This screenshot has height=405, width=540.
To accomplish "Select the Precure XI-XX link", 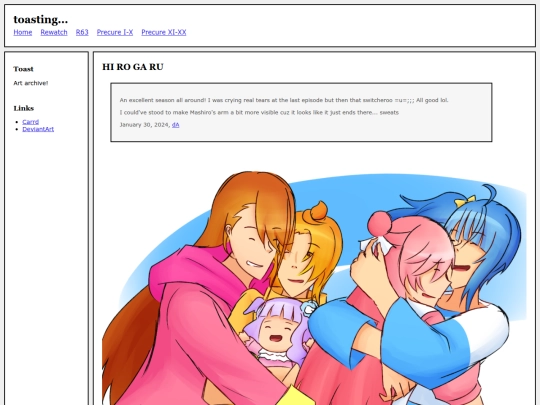I will (x=164, y=32).
